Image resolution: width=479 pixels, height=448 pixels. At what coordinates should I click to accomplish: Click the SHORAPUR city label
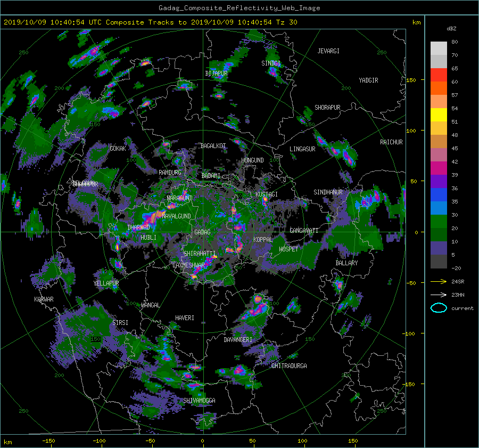click(x=327, y=108)
